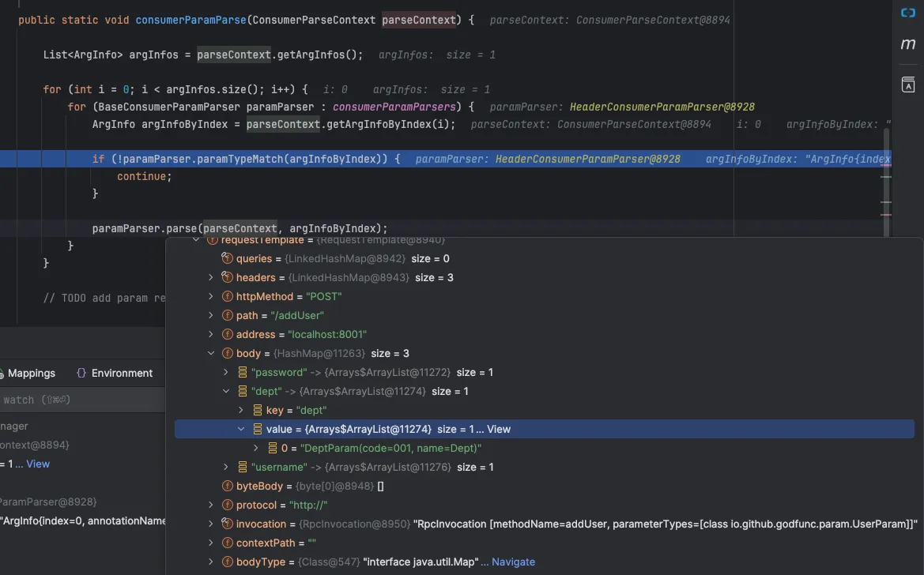Select the RpcInvocation methodName=addUser value text
Screen dimensions: 924x575
pos(666,524)
